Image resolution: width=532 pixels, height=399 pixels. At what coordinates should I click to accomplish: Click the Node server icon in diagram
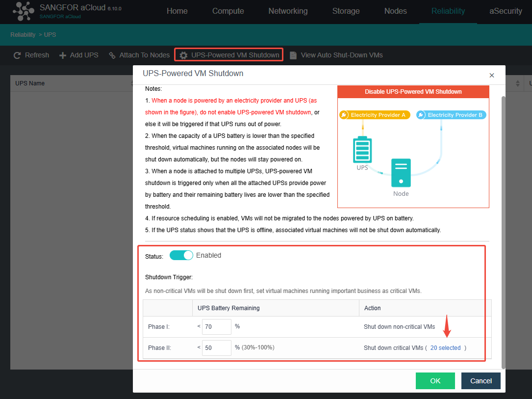(401, 173)
